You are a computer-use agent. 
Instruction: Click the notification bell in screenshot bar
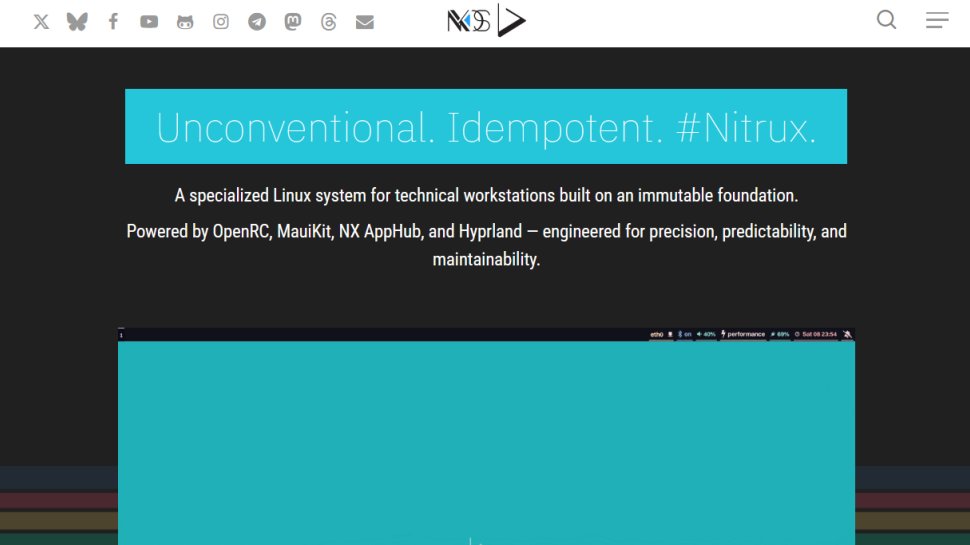click(848, 334)
